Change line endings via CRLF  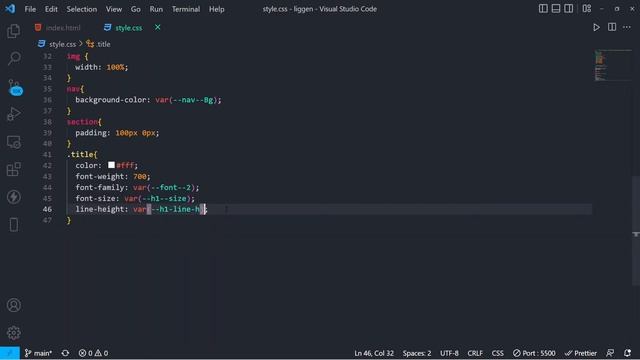(475, 353)
